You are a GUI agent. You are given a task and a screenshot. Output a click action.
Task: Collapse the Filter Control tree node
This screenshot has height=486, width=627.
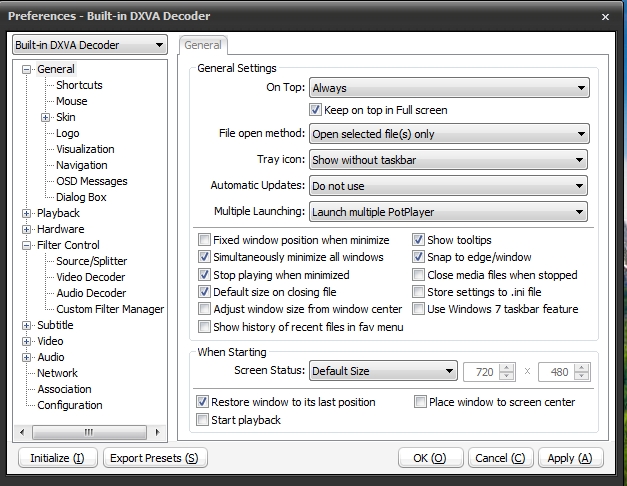[26, 246]
